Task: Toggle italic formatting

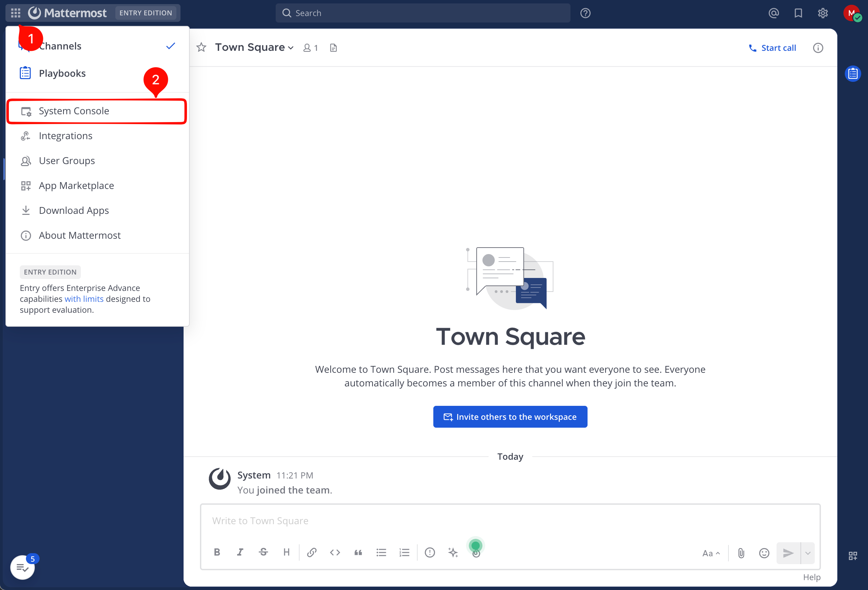Action: click(240, 552)
